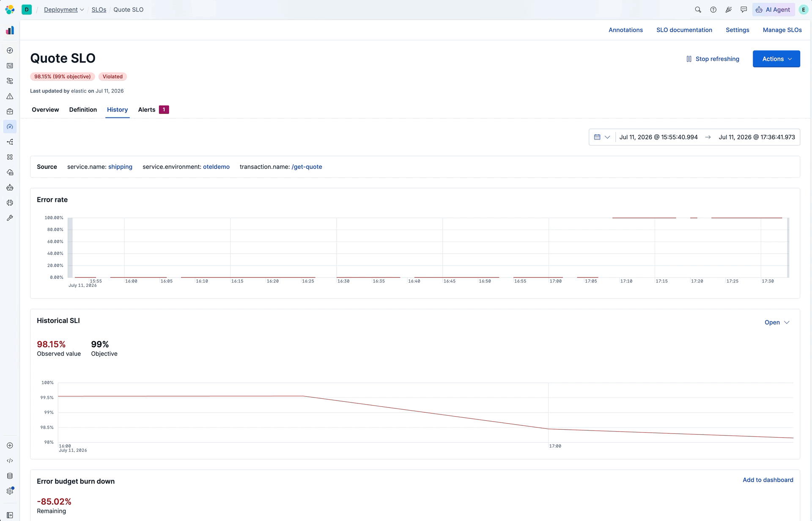Viewport: 812px width, 521px height.
Task: Click the end date Jul 11, 2026 @ 17:36:41.973
Action: 757,137
